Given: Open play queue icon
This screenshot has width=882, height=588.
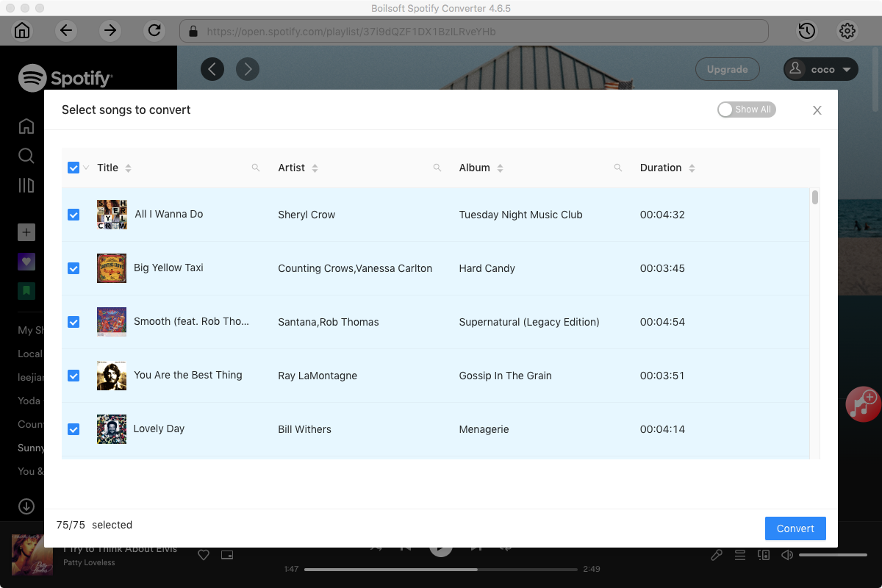Looking at the screenshot, I should [x=740, y=555].
